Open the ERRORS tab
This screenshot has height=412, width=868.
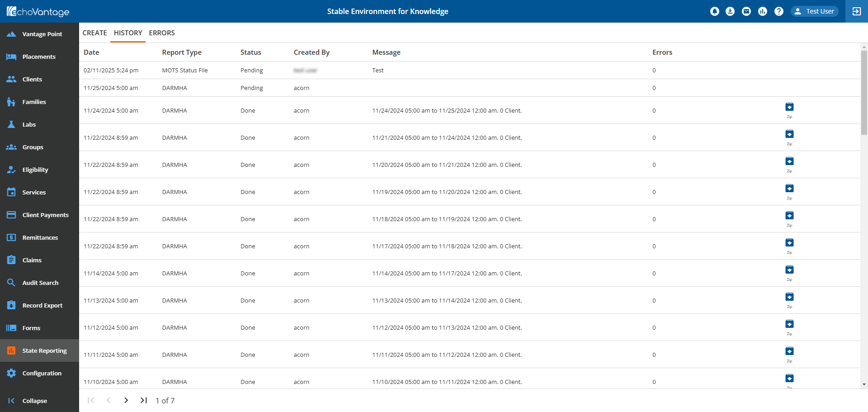tap(162, 33)
